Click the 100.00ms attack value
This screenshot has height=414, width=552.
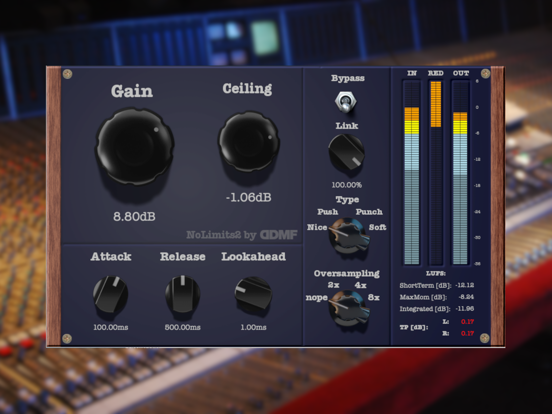tap(111, 327)
